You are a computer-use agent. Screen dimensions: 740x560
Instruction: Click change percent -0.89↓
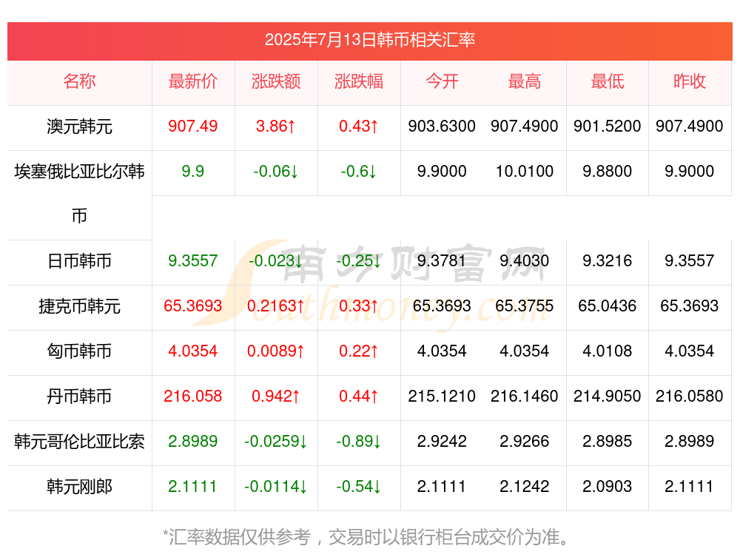point(359,442)
